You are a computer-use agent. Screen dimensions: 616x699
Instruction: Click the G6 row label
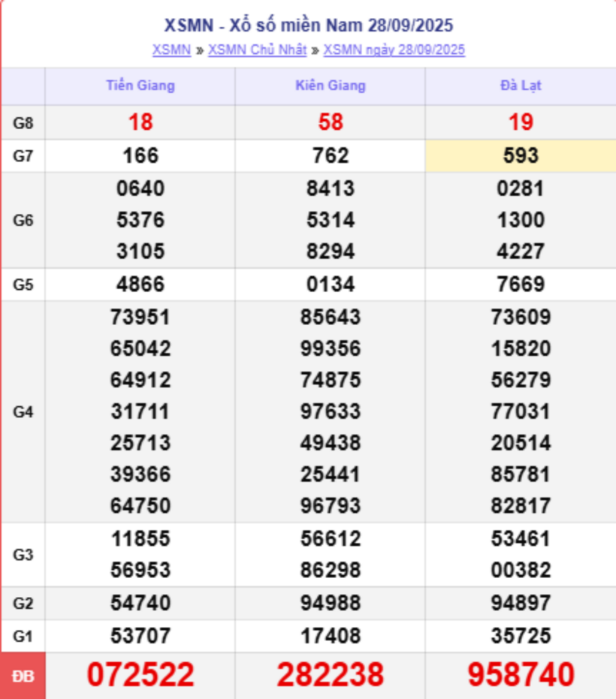(x=23, y=221)
